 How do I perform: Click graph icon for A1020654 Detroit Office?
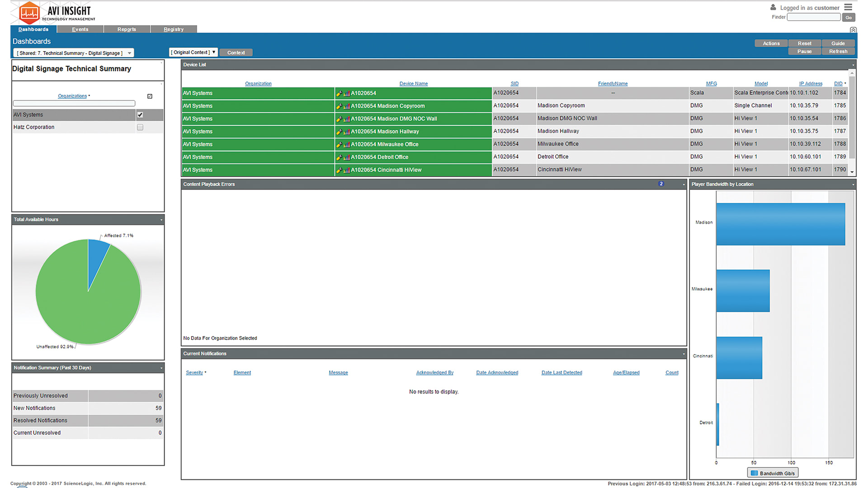pos(347,157)
